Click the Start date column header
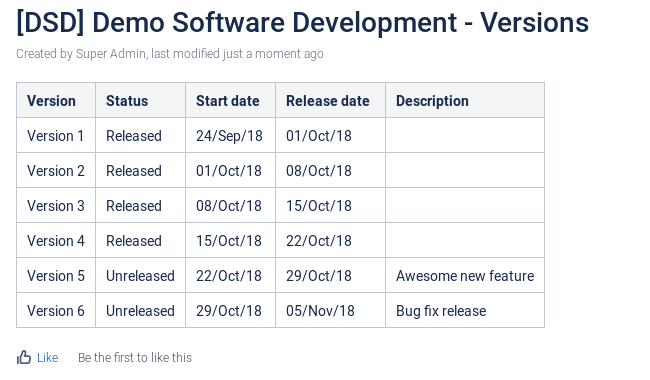This screenshot has height=380, width=650. pos(230,100)
